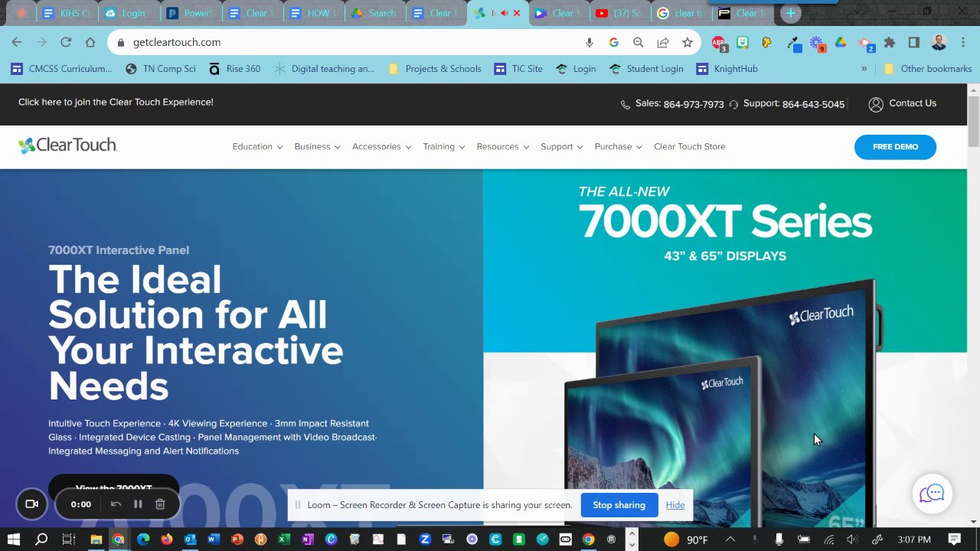Expand the Business menu

tap(317, 147)
